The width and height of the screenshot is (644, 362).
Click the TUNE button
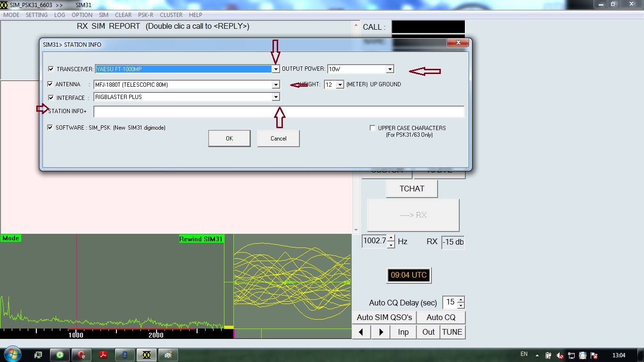click(x=452, y=332)
